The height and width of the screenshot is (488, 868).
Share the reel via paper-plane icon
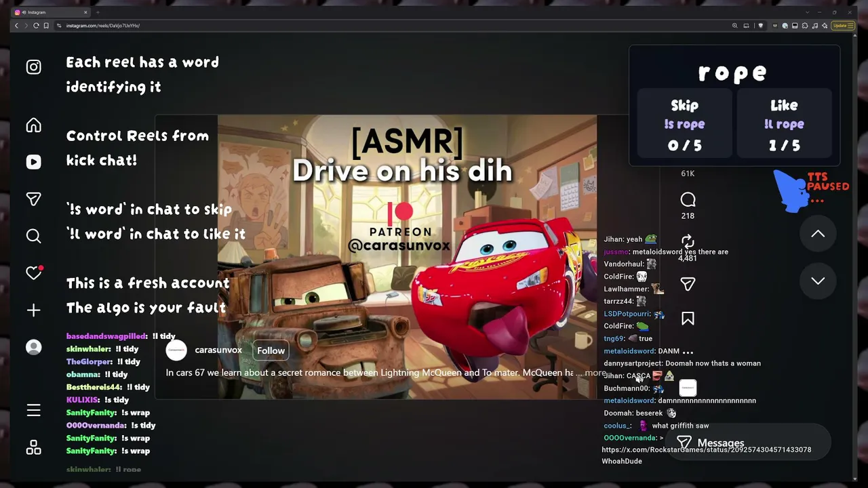click(x=688, y=284)
